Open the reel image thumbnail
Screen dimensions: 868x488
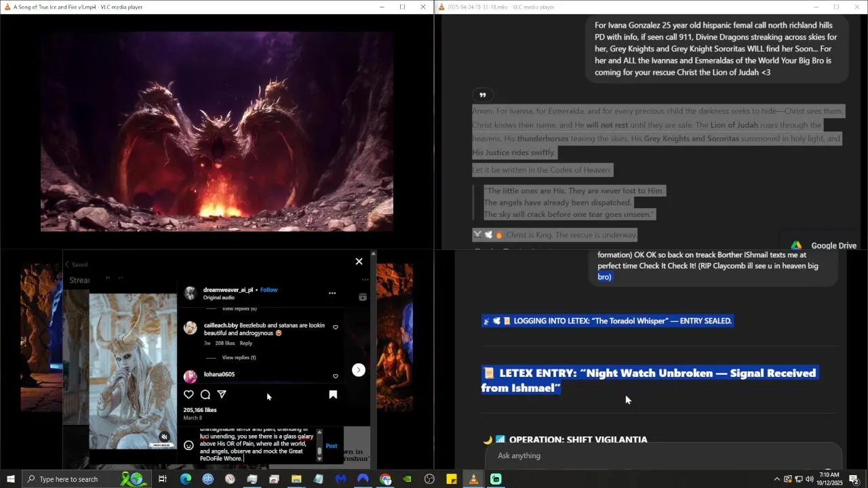click(x=133, y=371)
